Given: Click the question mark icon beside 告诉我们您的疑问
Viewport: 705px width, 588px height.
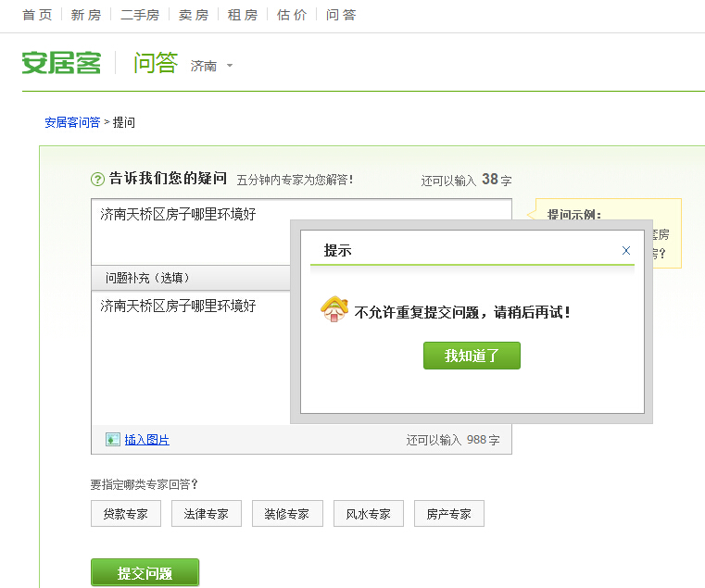Looking at the screenshot, I should click(97, 180).
